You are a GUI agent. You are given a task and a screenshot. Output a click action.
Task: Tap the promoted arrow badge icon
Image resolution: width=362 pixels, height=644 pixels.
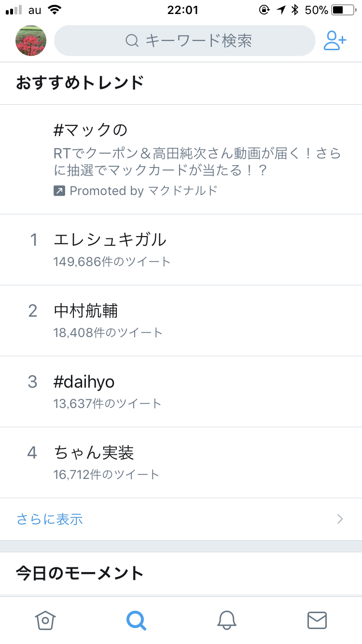tap(59, 191)
